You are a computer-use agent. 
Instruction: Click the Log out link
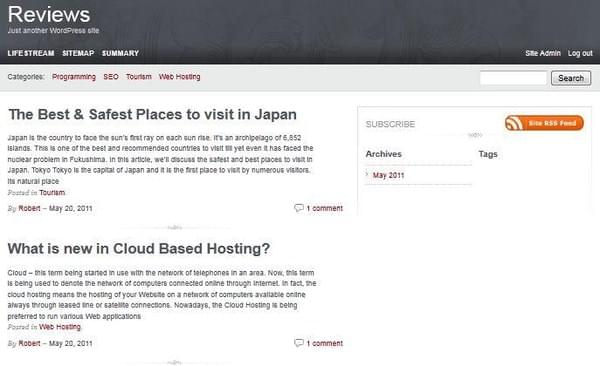tap(580, 53)
